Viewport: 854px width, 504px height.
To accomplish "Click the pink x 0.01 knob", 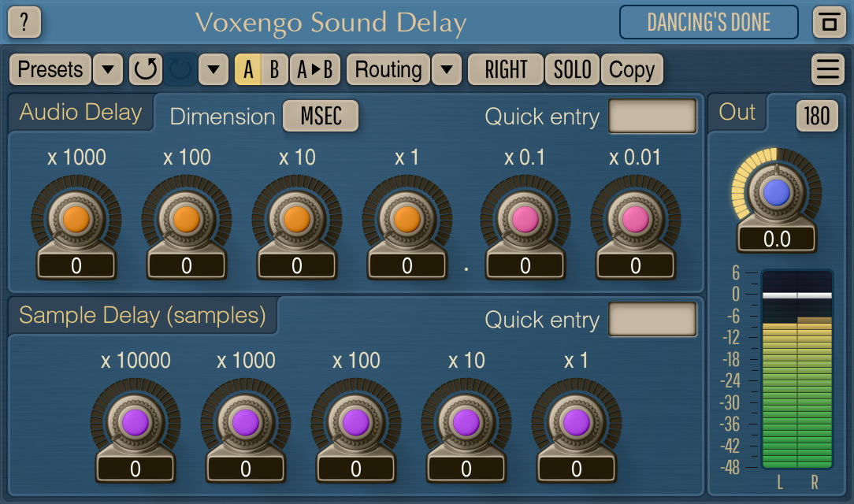I will [x=636, y=219].
